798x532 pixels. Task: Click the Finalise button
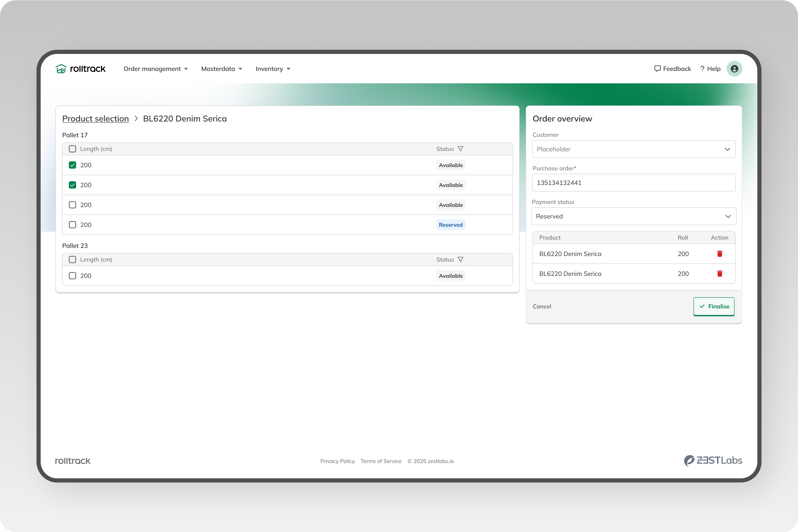(714, 306)
